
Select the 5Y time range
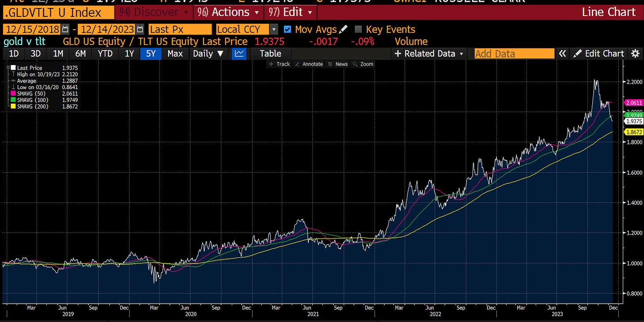tap(150, 54)
